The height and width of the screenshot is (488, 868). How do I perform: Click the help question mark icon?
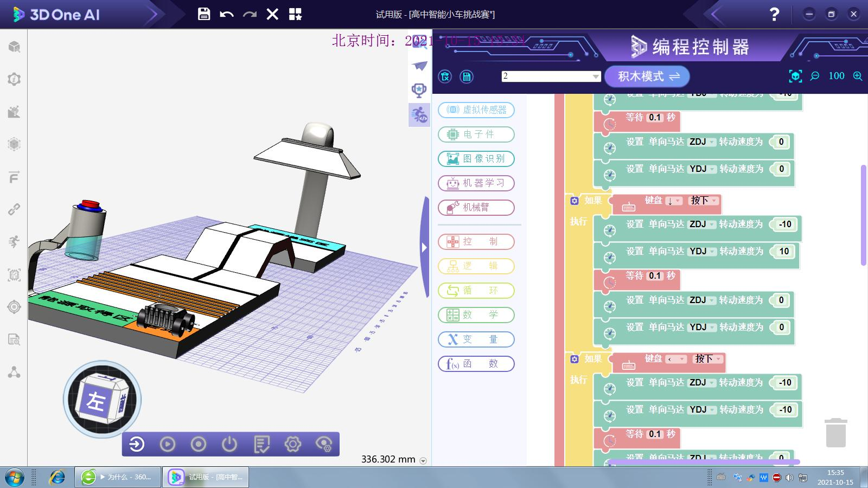click(x=774, y=14)
